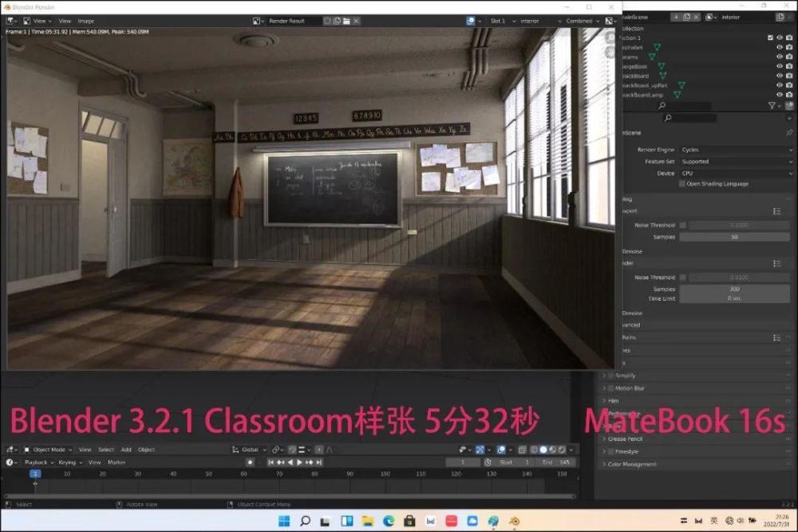Toggle viewport Noise Threshold checkbox
Viewport: 798px width, 532px height.
click(683, 225)
